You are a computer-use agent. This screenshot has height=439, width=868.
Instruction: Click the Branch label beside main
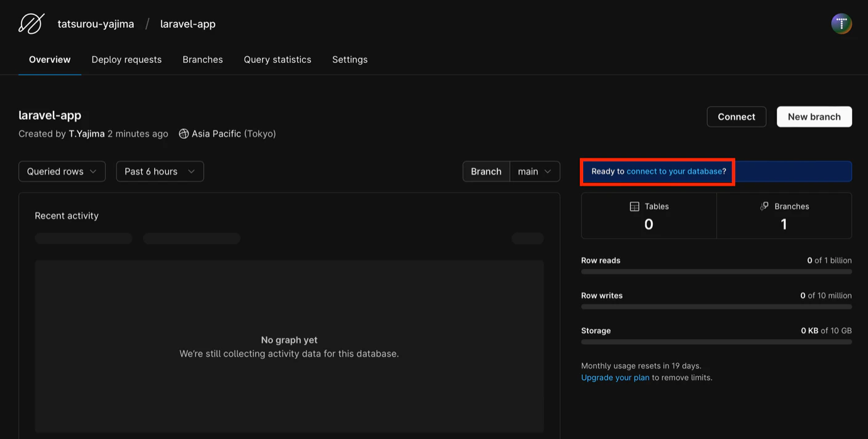point(486,171)
